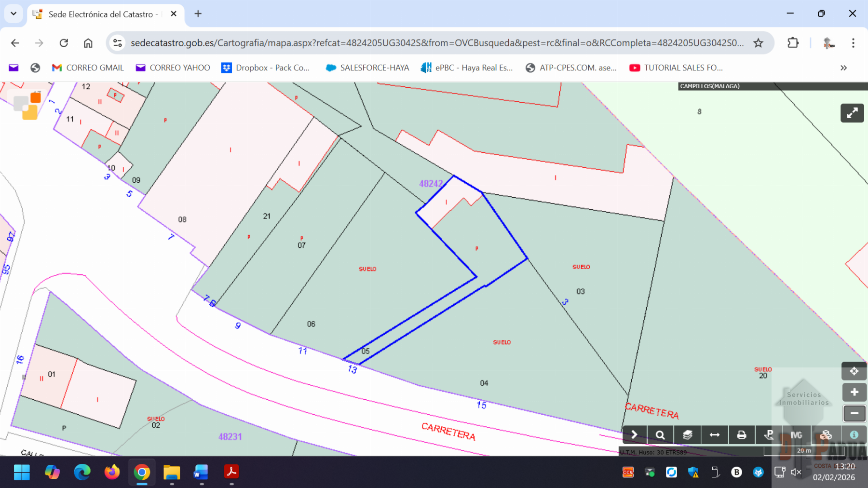
Task: Click the browser address bar URL
Action: tap(436, 43)
